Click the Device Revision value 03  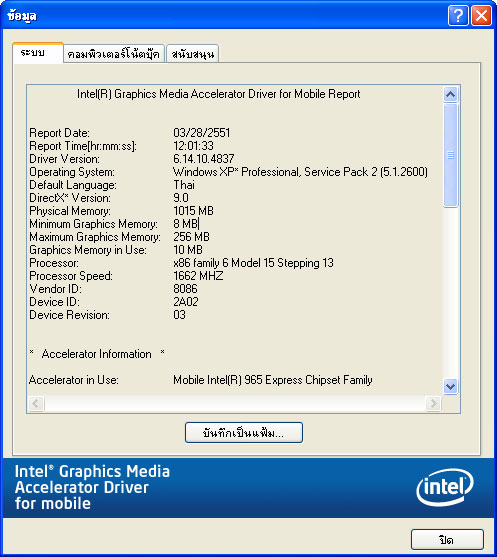(x=179, y=315)
